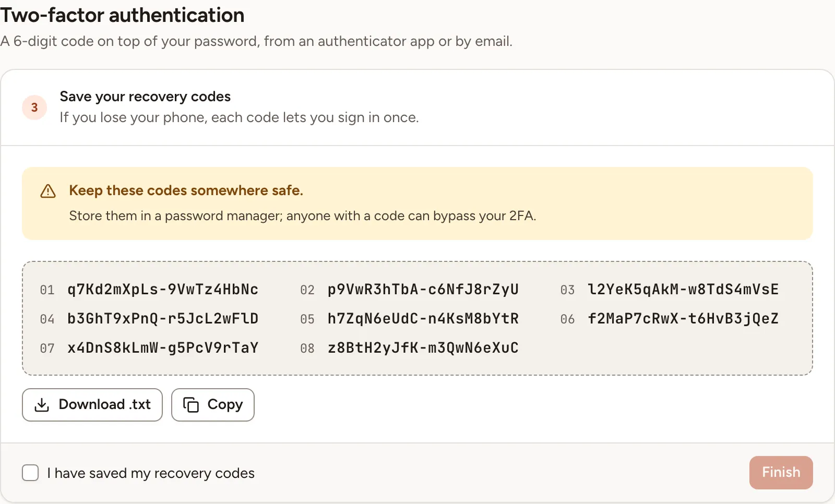Click the Download .txt button
835x504 pixels.
click(x=92, y=405)
